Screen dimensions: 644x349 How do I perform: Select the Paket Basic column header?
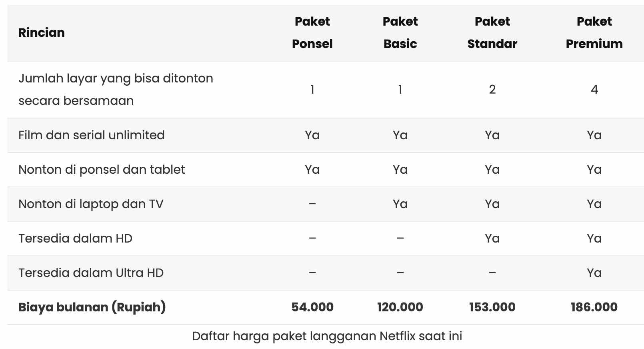pyautogui.click(x=400, y=32)
